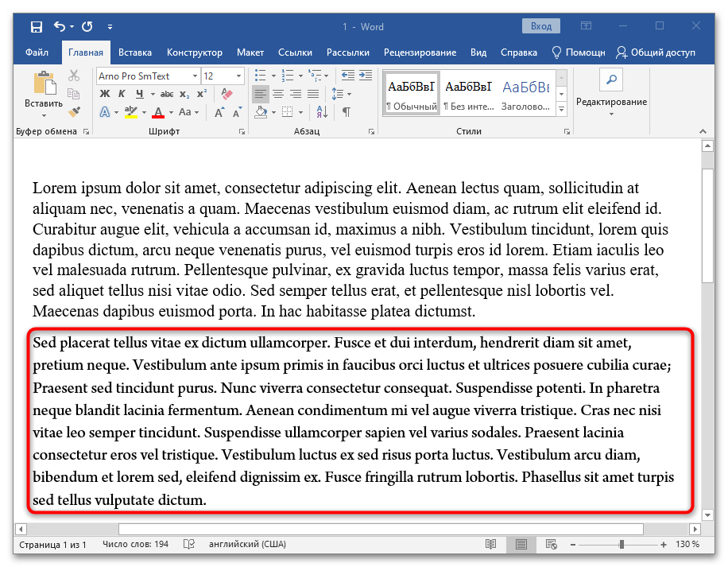The image size is (728, 567).
Task: Toggle underline Ч formatting
Action: click(139, 94)
